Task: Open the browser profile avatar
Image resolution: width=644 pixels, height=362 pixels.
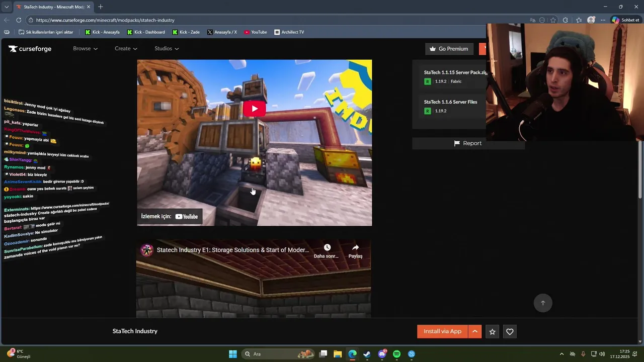Action: click(x=591, y=20)
